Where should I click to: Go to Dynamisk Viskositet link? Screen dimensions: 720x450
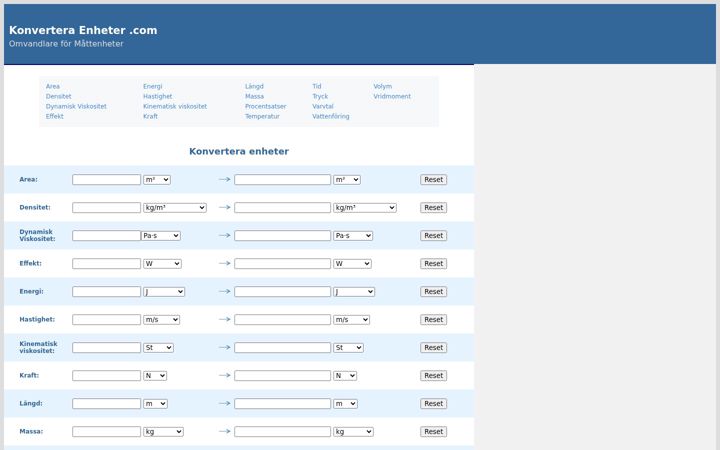coord(76,107)
